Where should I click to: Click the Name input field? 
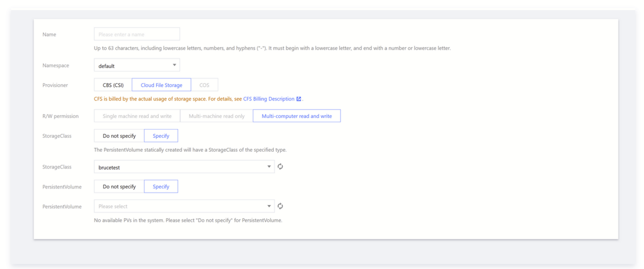coord(137,34)
